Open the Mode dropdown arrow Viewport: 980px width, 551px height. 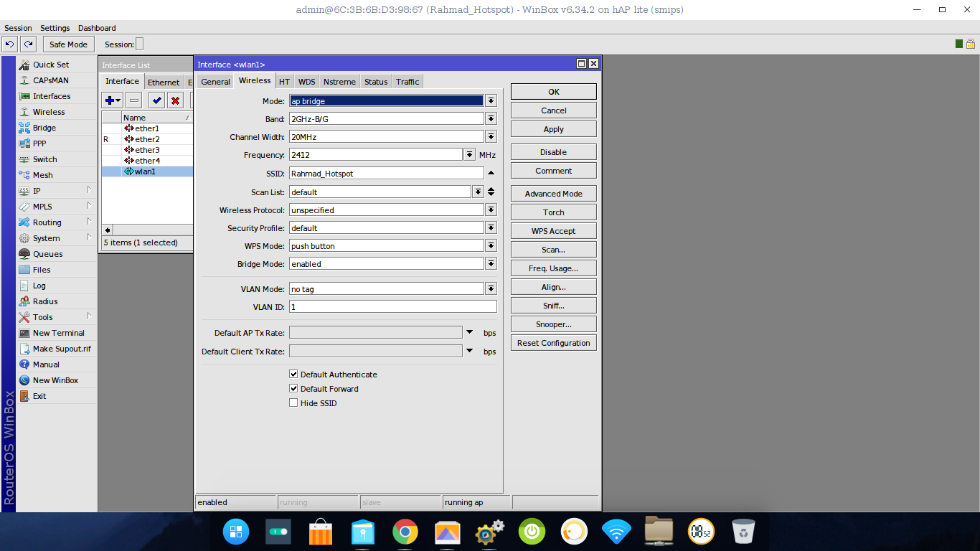(491, 101)
